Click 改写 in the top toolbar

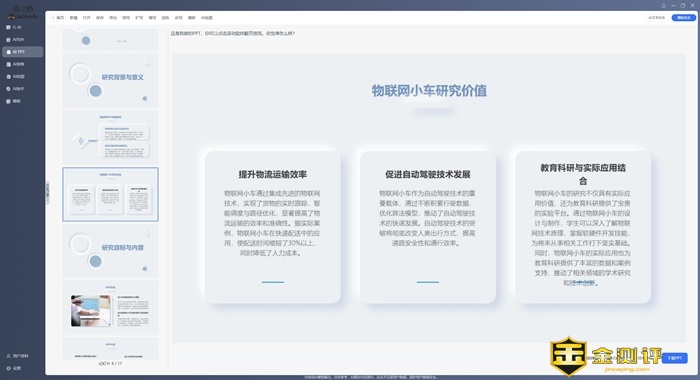(x=179, y=18)
